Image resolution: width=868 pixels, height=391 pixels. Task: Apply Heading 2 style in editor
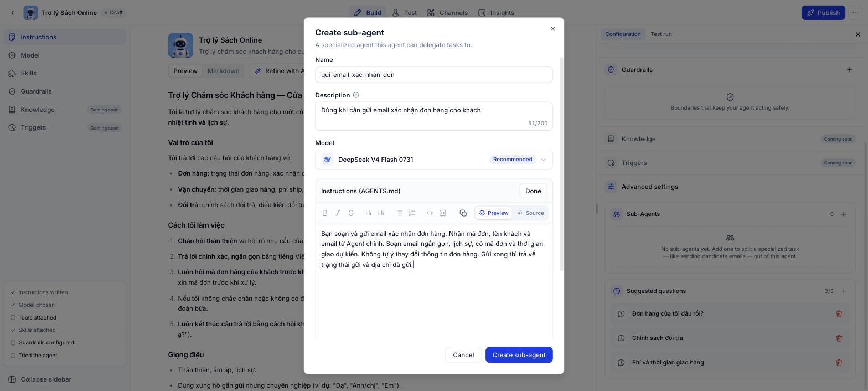(x=381, y=213)
